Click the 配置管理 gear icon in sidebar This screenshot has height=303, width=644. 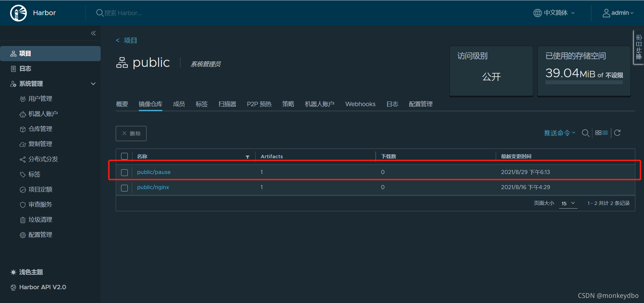click(22, 235)
